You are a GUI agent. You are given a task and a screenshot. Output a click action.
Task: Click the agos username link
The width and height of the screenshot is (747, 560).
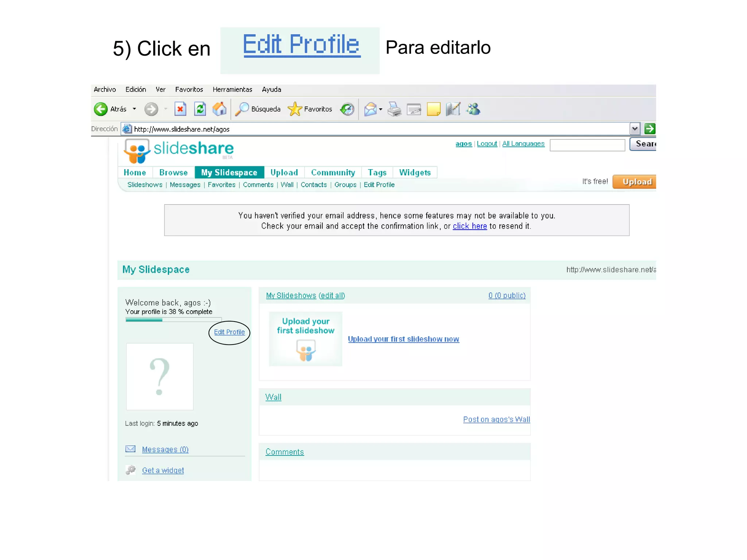[464, 144]
